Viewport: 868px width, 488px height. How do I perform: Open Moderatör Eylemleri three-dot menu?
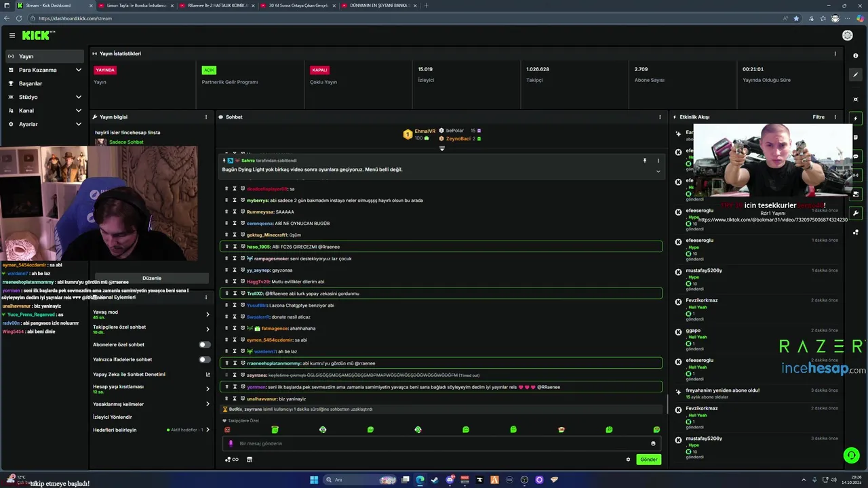(x=206, y=298)
